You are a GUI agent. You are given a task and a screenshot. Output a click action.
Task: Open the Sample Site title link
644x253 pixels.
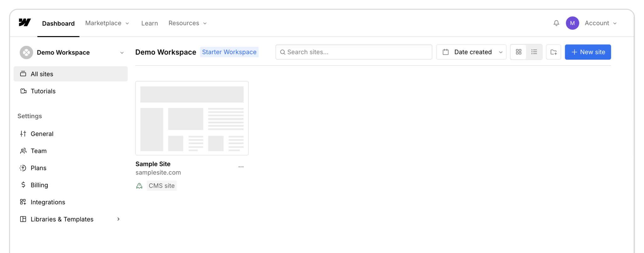(153, 164)
